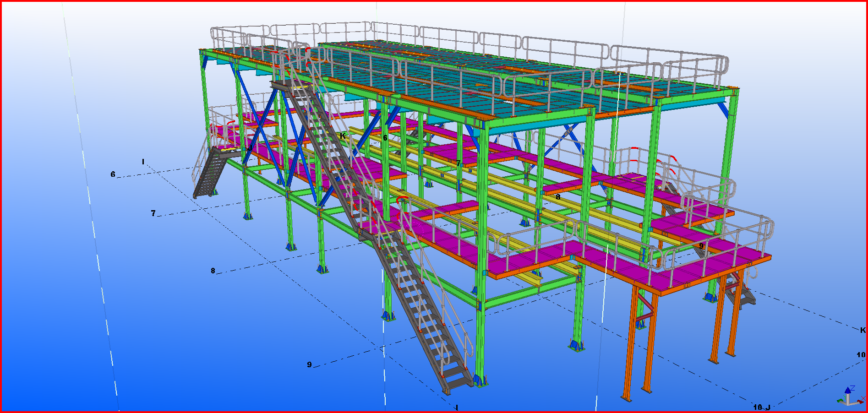Viewport: 868px width, 413px height.
Task: Select grid label 10 below right-edge K
Action: (x=861, y=355)
